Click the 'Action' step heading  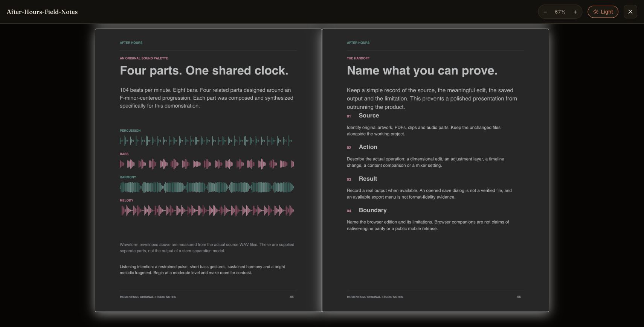pyautogui.click(x=368, y=147)
